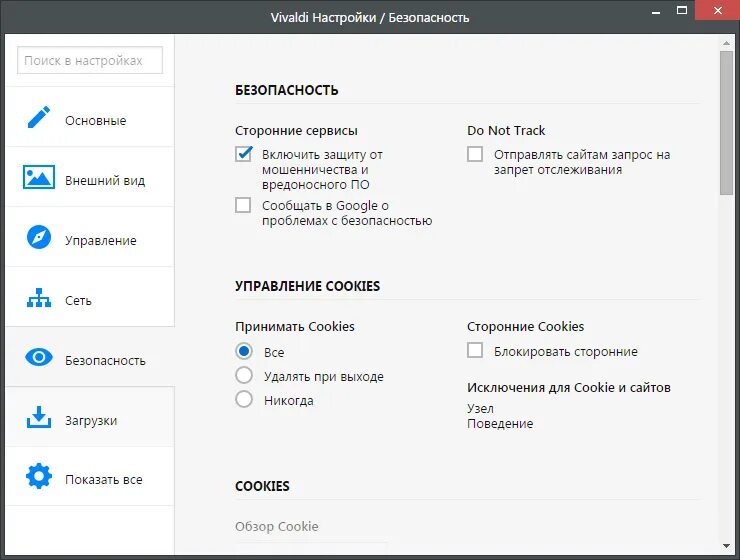Click the Сторонние Cookies heading
The image size is (740, 560).
click(525, 326)
